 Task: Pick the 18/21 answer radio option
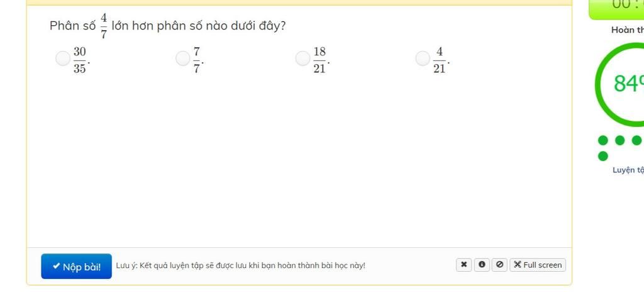303,59
